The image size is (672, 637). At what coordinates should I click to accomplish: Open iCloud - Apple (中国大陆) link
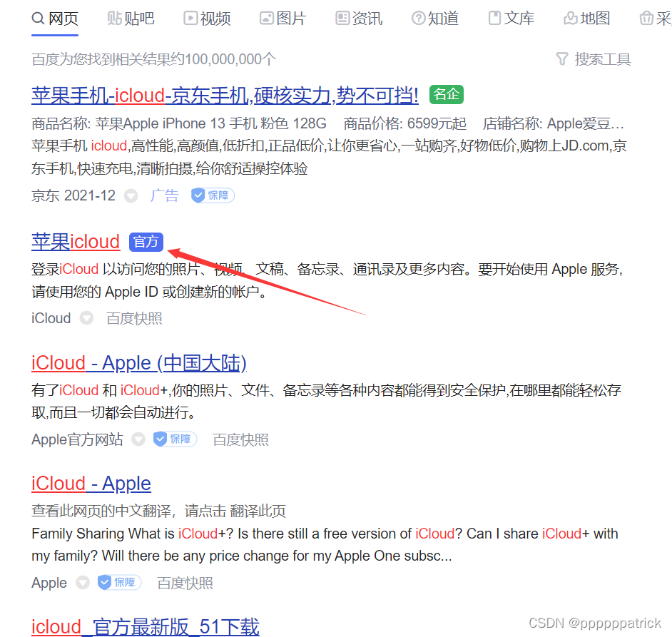point(139,363)
